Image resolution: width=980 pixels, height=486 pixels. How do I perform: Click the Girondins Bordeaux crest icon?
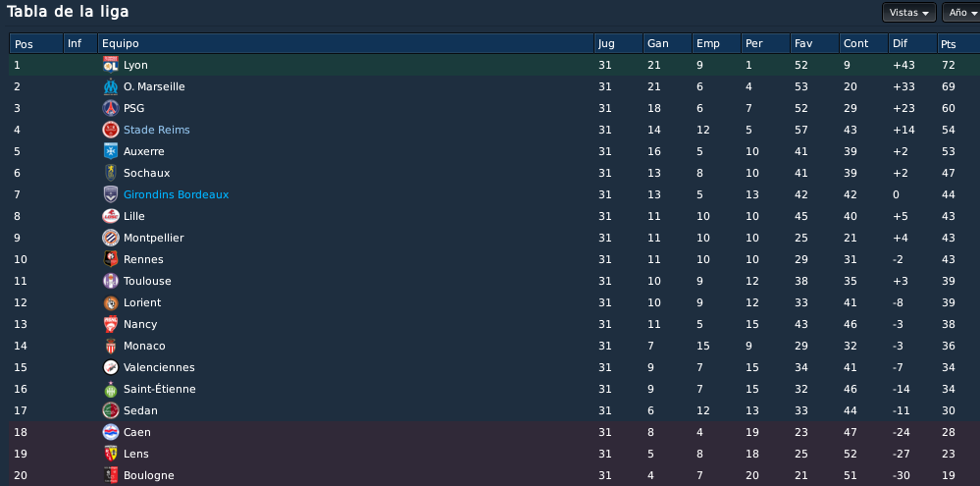(x=111, y=194)
